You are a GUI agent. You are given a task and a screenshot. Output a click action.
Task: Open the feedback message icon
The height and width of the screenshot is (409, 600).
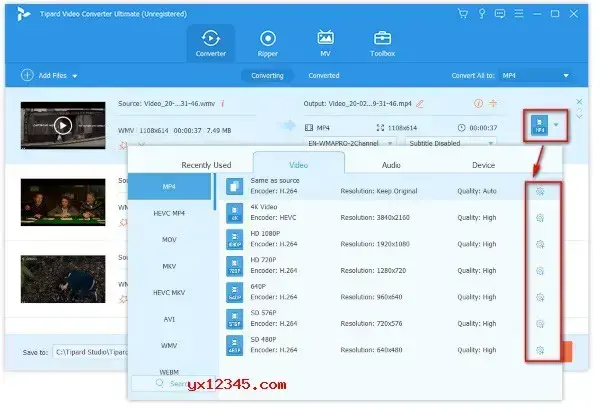(500, 14)
